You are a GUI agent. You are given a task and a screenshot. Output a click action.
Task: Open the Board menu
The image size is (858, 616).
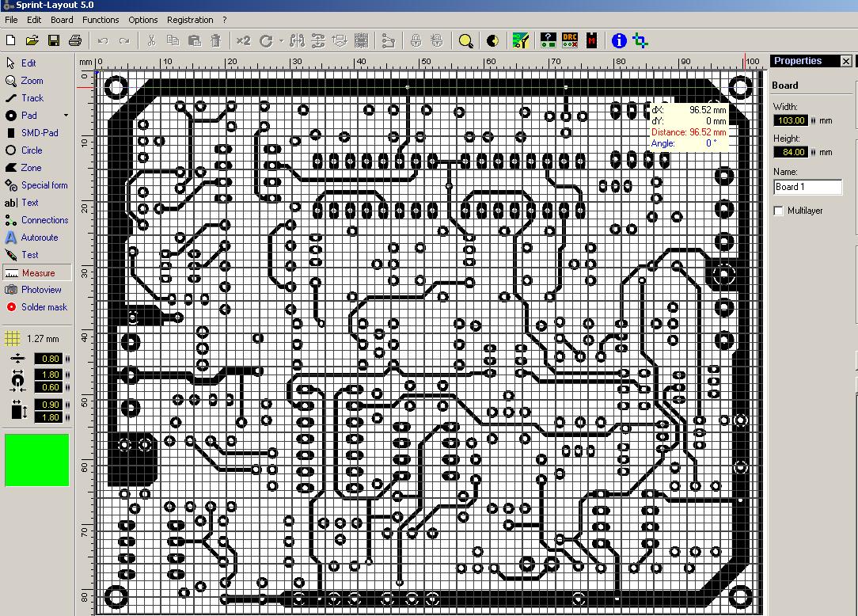62,20
